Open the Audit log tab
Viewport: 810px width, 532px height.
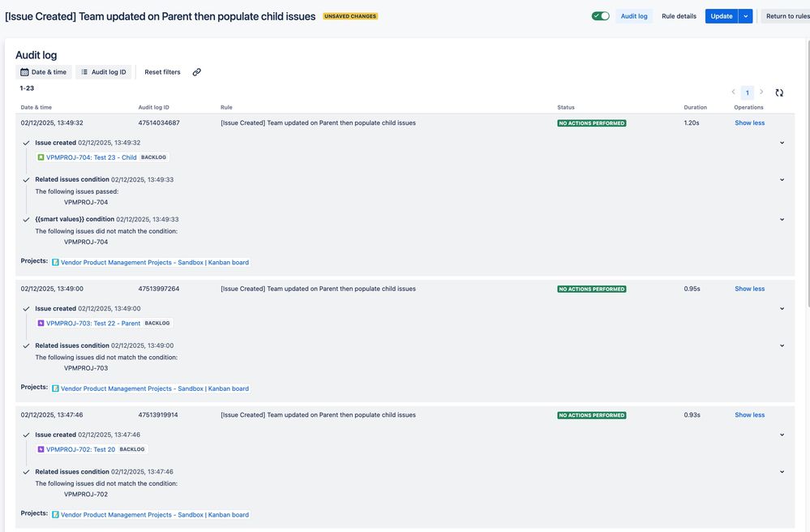(634, 16)
